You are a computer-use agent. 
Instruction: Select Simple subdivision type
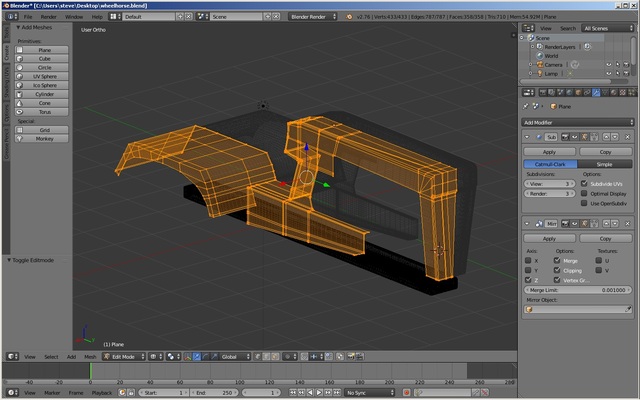pos(605,164)
